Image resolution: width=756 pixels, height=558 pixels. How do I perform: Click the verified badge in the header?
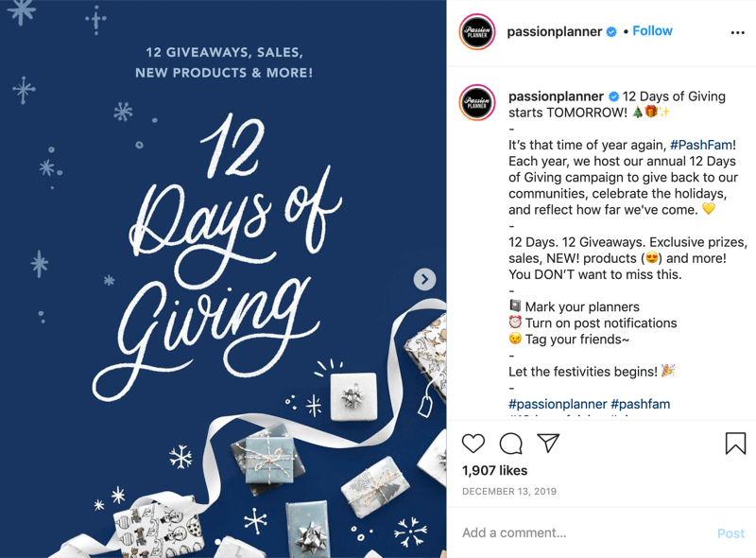coord(611,32)
